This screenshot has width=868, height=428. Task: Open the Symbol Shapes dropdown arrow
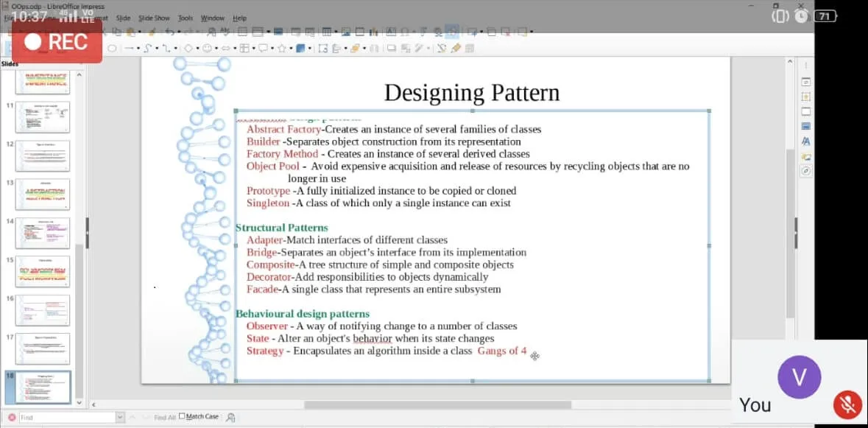[216, 49]
